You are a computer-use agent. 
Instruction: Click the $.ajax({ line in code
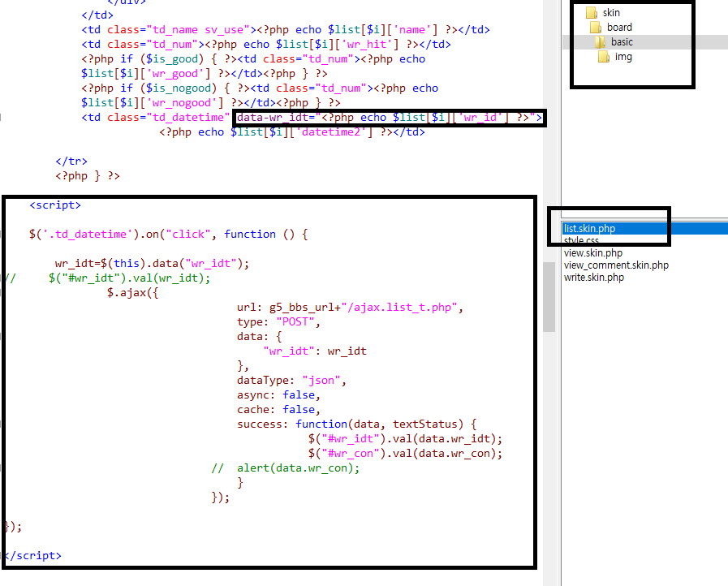pos(132,293)
